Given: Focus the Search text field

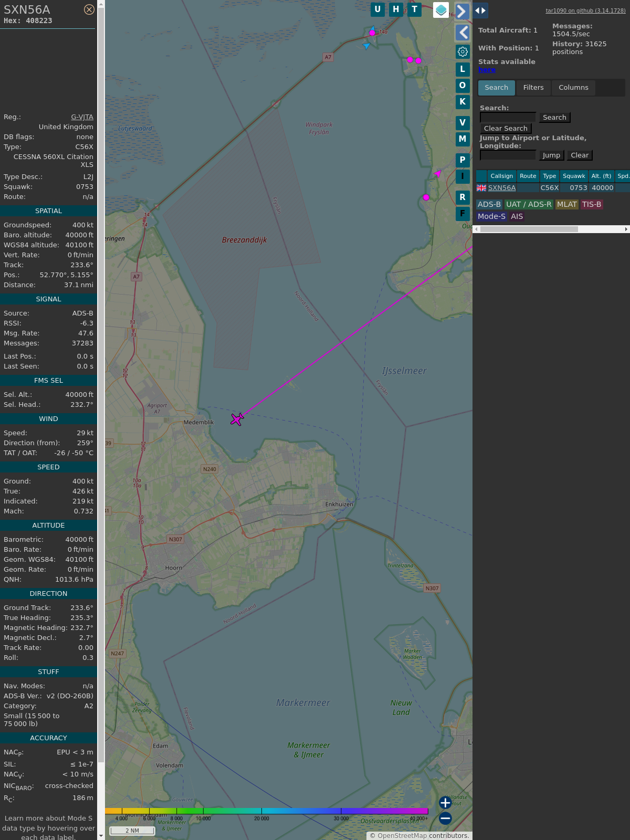Looking at the screenshot, I should click(x=508, y=118).
